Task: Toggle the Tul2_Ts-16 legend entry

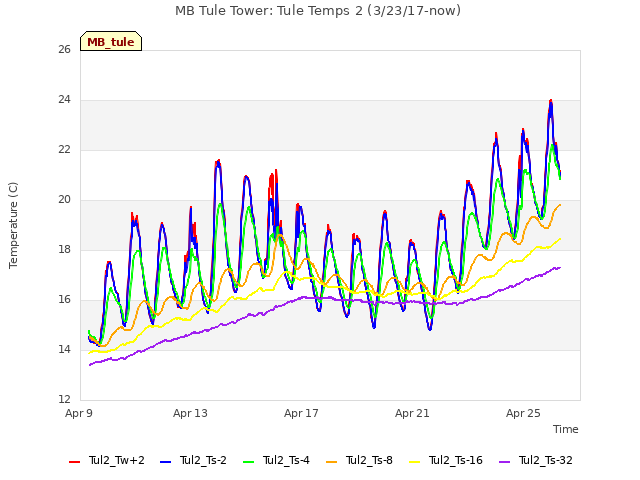Action: click(x=446, y=460)
